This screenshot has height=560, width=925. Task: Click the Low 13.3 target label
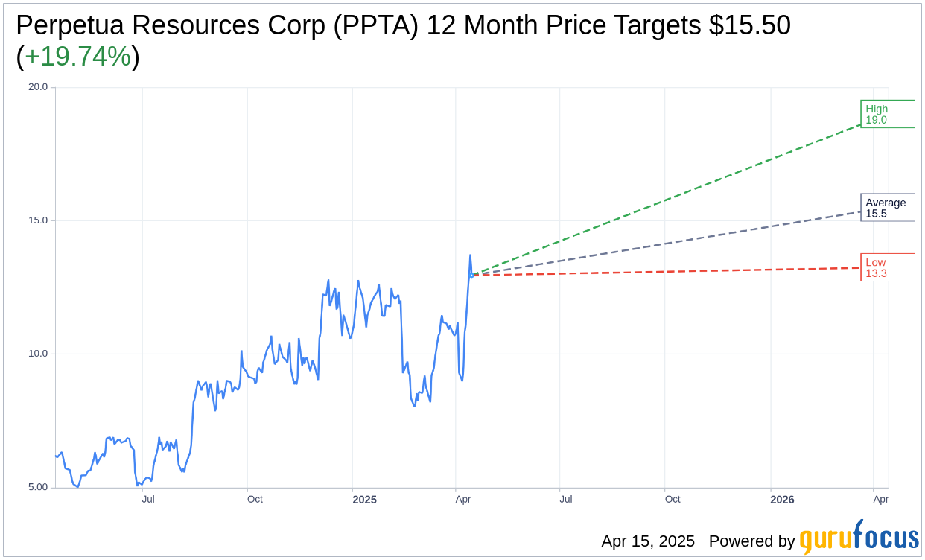click(x=888, y=267)
